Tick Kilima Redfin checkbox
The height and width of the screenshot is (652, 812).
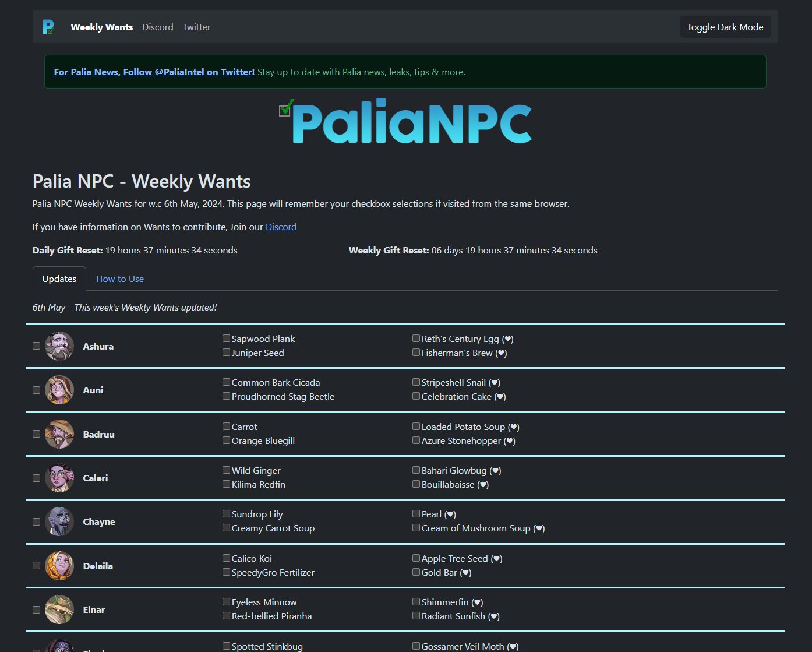click(226, 484)
